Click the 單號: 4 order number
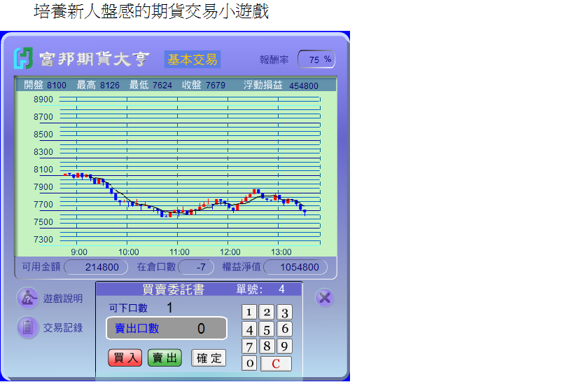This screenshot has width=588, height=382. [260, 289]
